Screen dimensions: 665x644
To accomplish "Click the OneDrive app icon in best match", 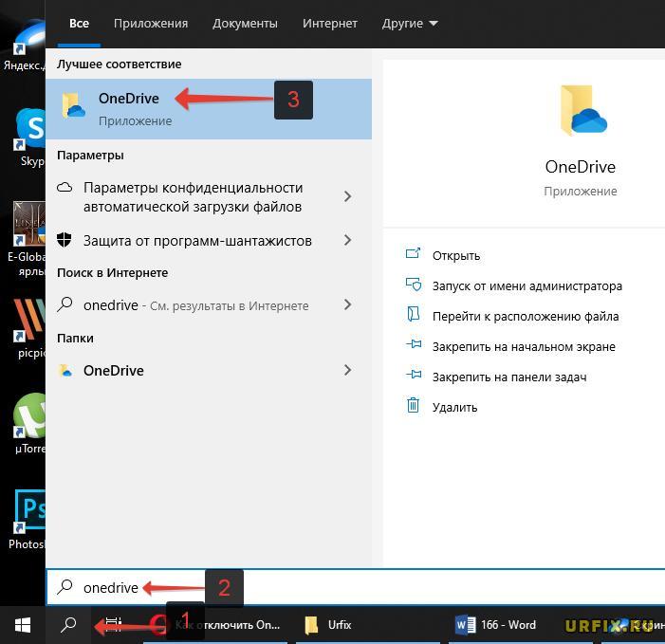I will (73, 105).
